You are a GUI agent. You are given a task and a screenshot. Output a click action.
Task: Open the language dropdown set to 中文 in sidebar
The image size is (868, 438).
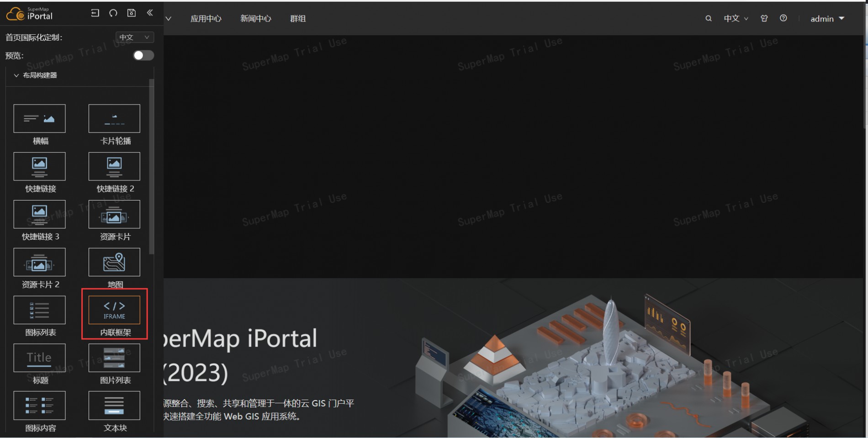coord(134,37)
